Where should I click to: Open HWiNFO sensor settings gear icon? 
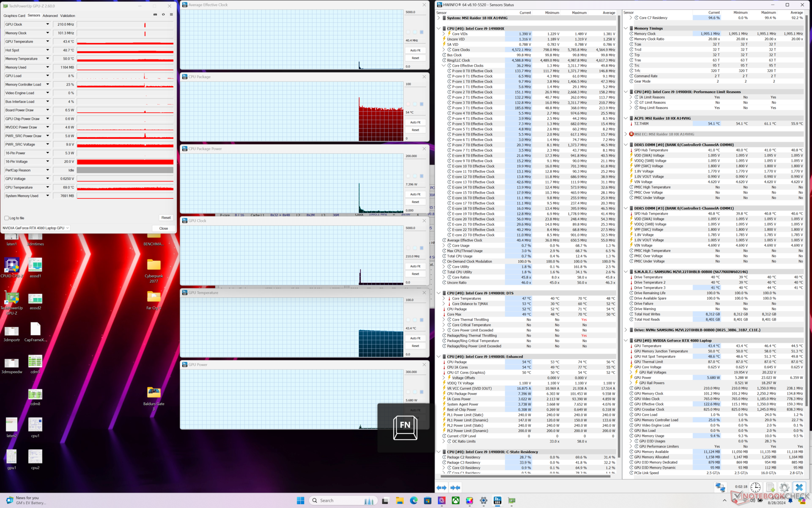785,487
